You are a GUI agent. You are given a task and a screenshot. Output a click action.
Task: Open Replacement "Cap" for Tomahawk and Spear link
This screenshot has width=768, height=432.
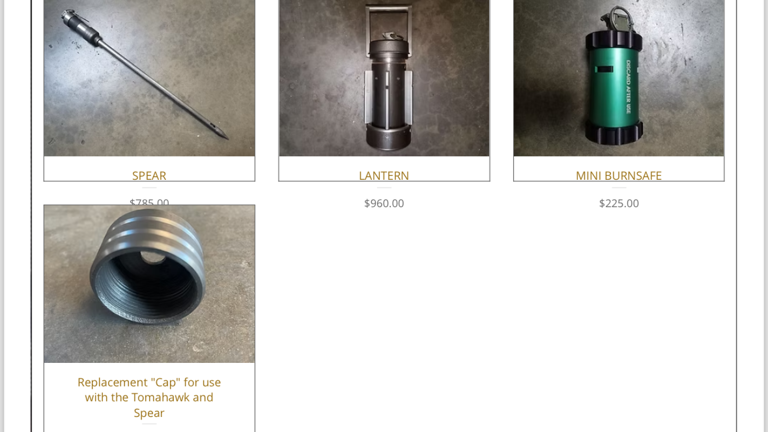coord(149,397)
